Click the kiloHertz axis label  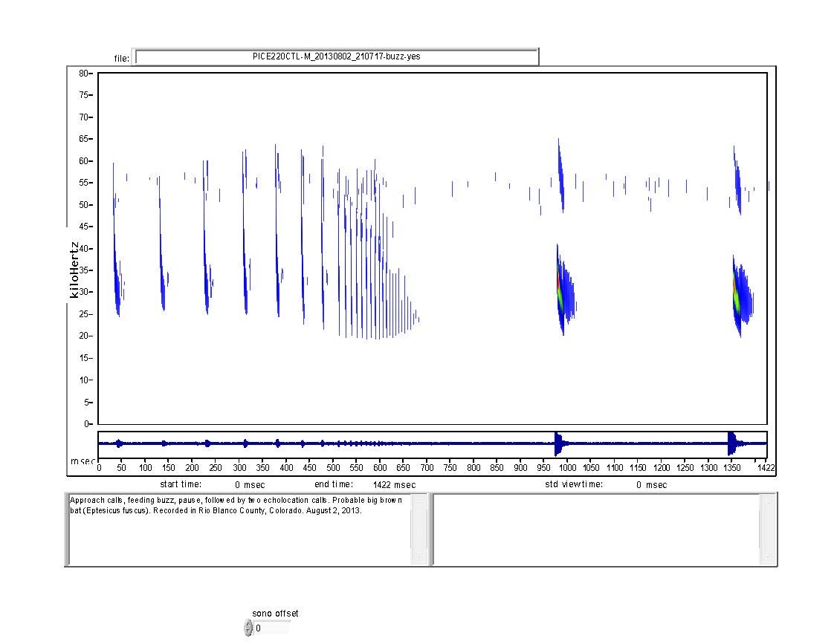click(x=74, y=270)
